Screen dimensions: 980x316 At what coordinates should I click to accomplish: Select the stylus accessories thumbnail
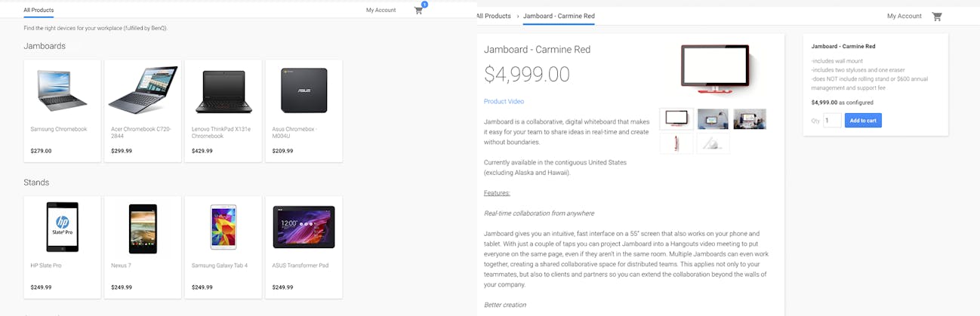pos(713,143)
